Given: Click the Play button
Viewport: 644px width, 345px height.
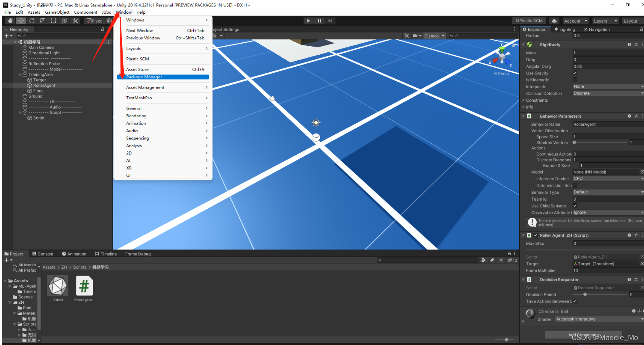Looking at the screenshot, I should tap(308, 21).
